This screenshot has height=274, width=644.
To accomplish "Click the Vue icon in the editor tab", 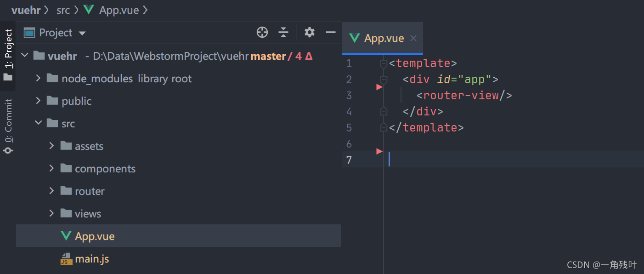I will click(x=354, y=38).
